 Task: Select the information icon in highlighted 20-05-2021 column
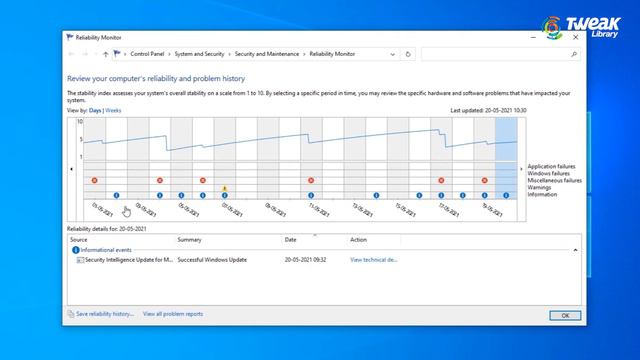(x=506, y=196)
